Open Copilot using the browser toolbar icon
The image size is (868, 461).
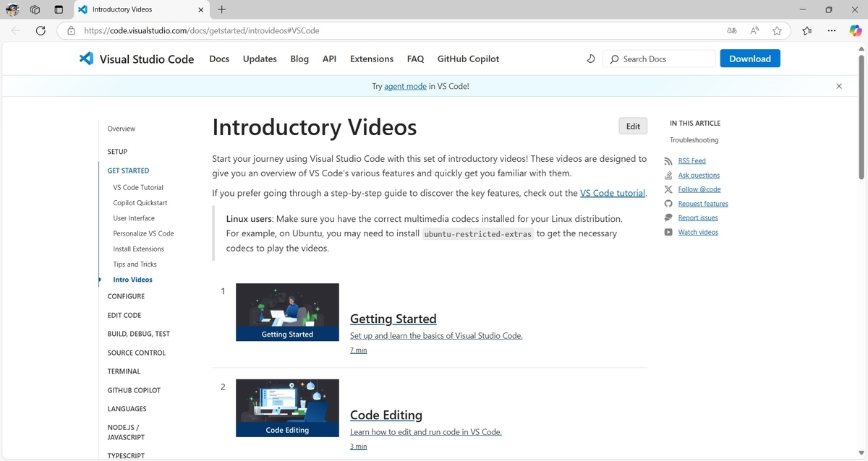(856, 30)
